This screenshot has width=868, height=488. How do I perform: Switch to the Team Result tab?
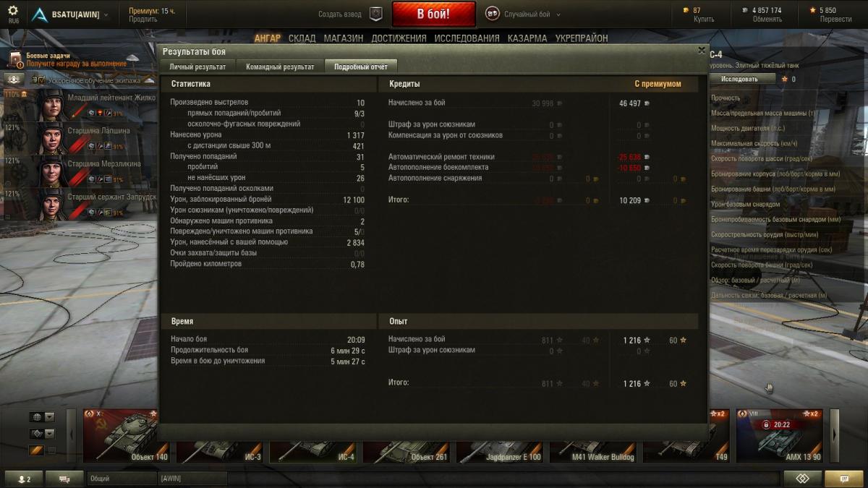pos(280,67)
